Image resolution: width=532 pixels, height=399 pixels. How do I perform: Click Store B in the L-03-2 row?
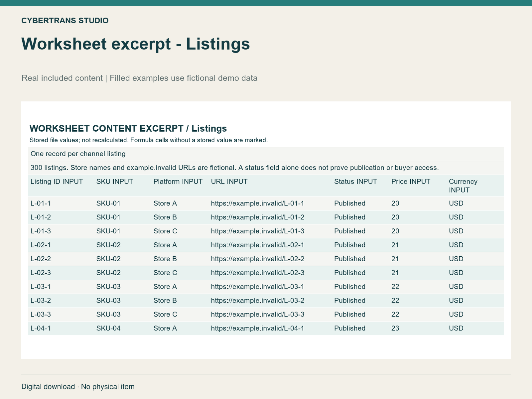[165, 301]
